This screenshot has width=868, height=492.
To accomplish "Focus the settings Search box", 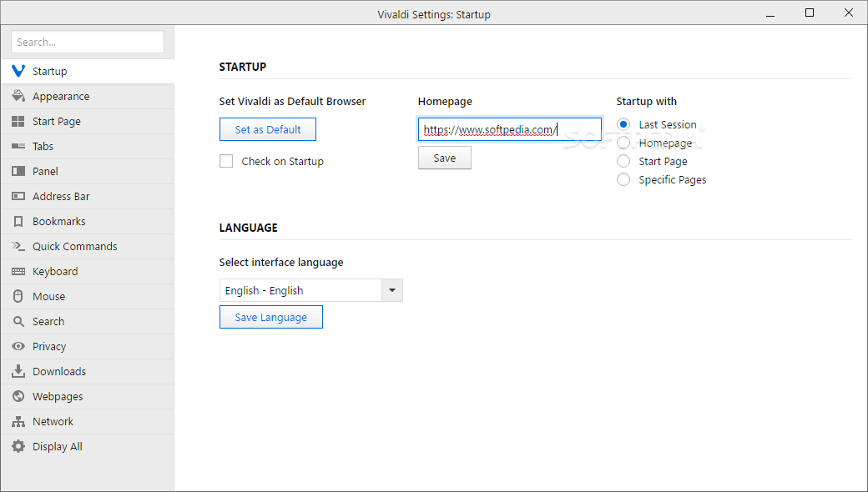I will pos(88,42).
